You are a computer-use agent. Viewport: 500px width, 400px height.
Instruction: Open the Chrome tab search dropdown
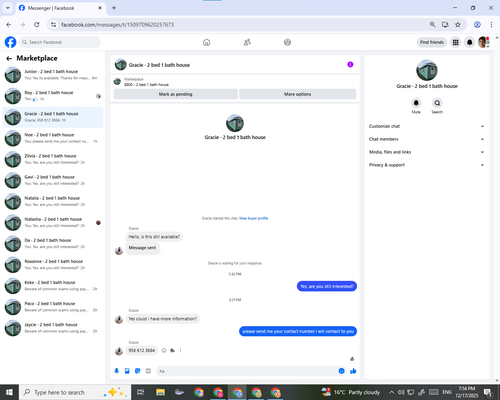pos(8,8)
